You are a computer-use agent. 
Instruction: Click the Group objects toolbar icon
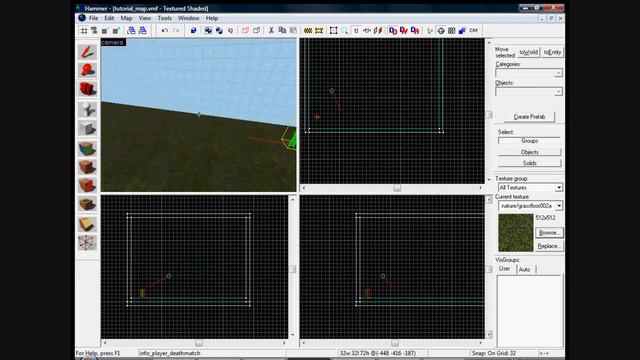pos(208,31)
